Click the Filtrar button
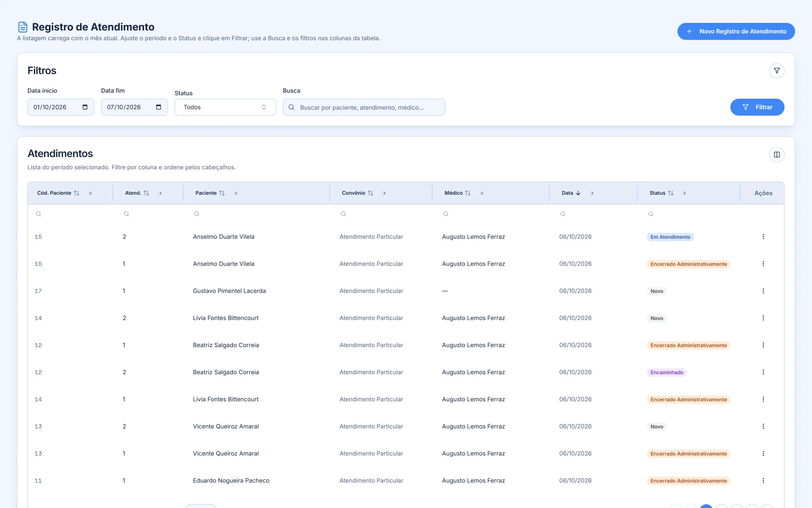812x508 pixels. tap(757, 107)
